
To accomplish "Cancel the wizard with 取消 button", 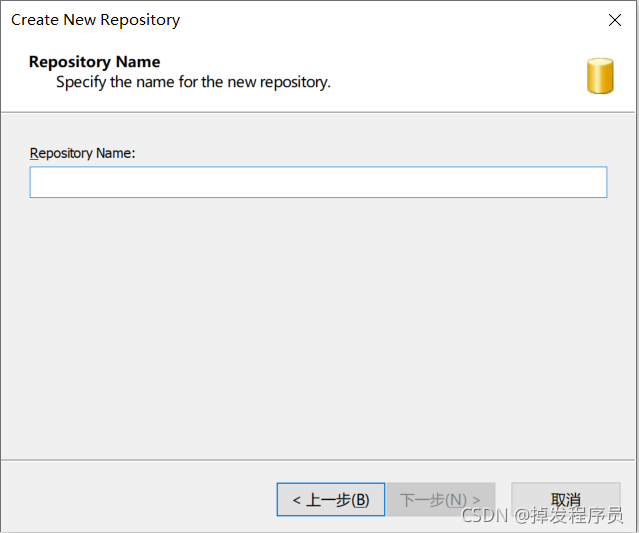I will point(566,500).
